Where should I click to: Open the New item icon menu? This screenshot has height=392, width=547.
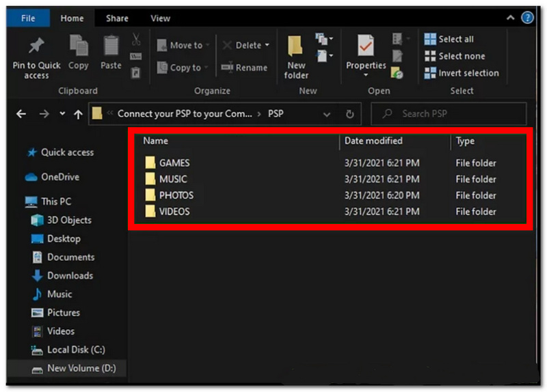[323, 39]
